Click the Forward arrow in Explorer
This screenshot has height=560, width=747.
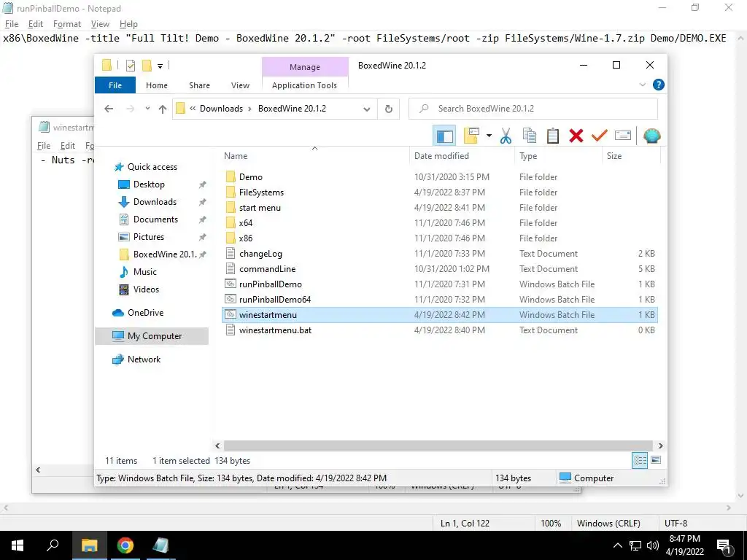pos(130,109)
